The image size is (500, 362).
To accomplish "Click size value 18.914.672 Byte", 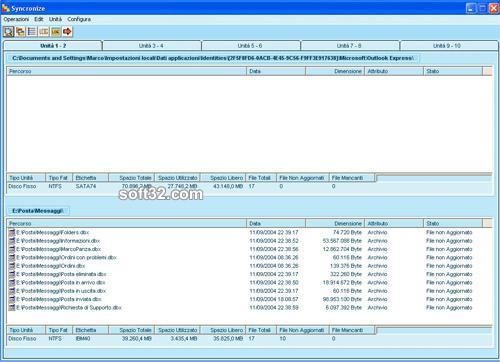I will [x=342, y=282].
